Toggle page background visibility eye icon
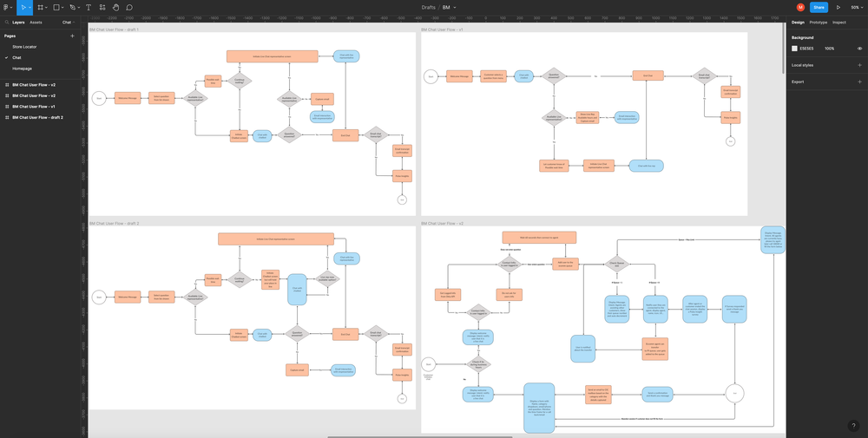 (859, 49)
